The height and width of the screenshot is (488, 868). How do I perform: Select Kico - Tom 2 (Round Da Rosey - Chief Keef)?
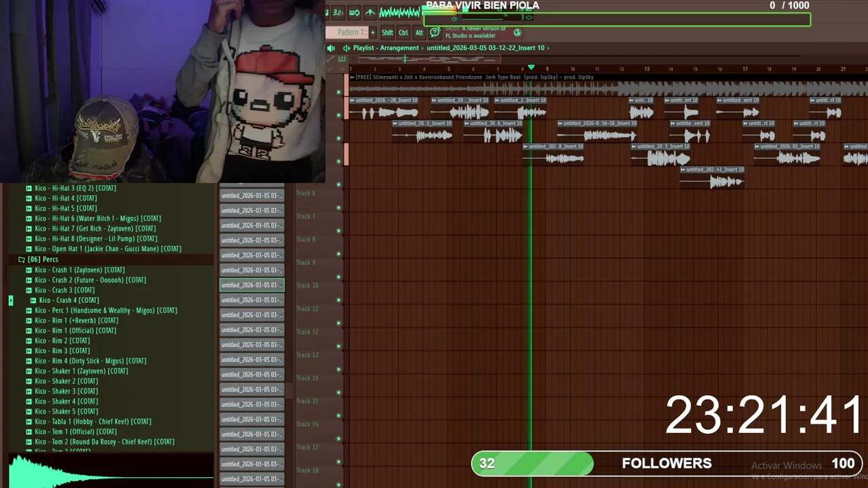pos(104,442)
